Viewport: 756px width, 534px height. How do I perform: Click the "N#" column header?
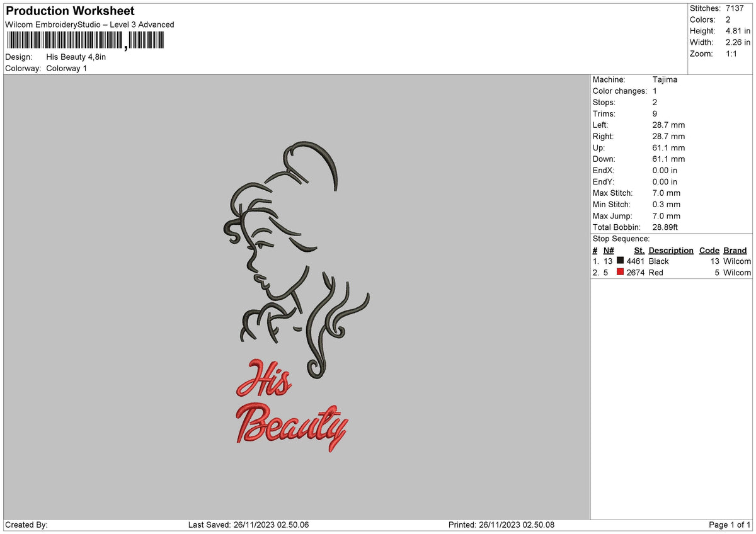click(x=608, y=250)
